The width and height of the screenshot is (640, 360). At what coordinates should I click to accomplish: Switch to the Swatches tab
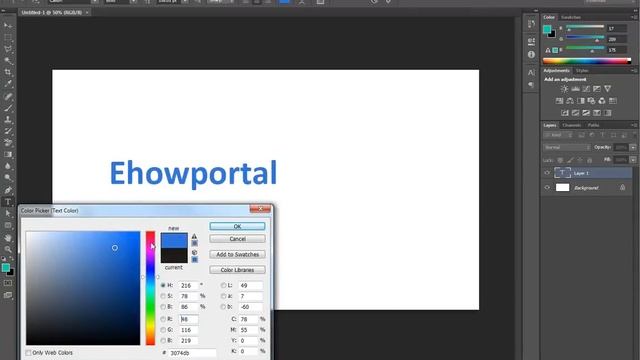click(x=571, y=17)
